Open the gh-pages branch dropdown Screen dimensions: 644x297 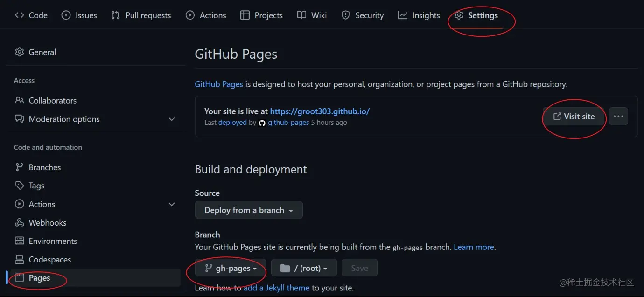[x=231, y=268]
